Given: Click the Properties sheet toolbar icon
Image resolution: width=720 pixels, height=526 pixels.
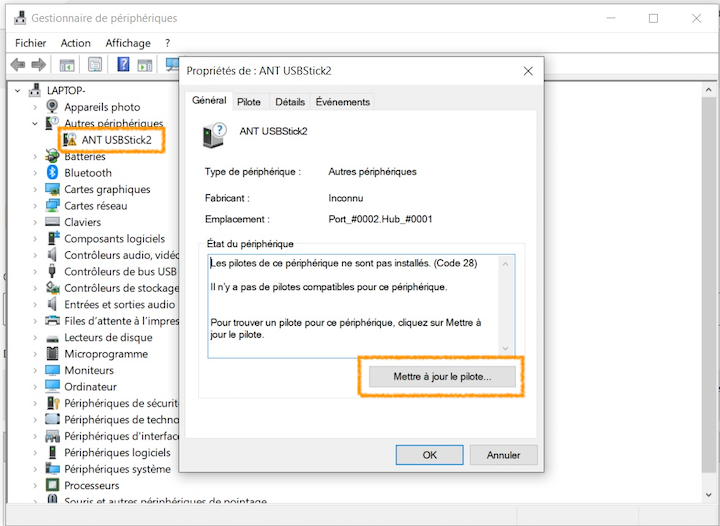Looking at the screenshot, I should point(95,65).
